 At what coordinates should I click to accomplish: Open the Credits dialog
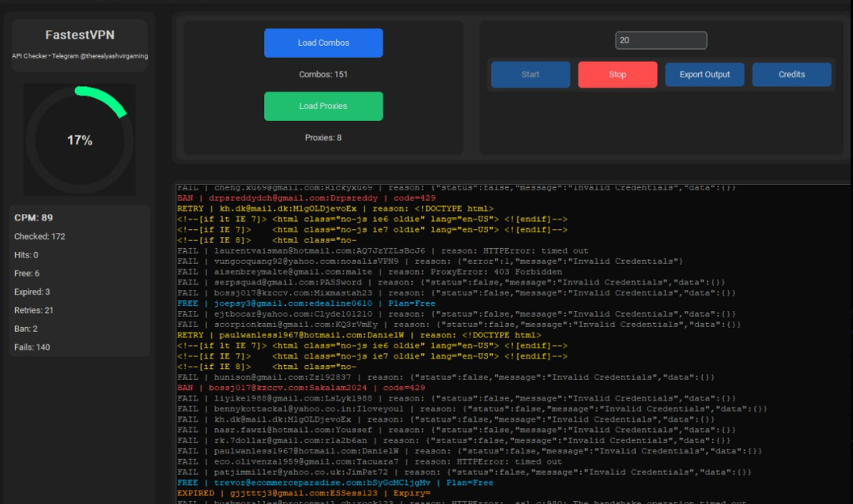791,74
